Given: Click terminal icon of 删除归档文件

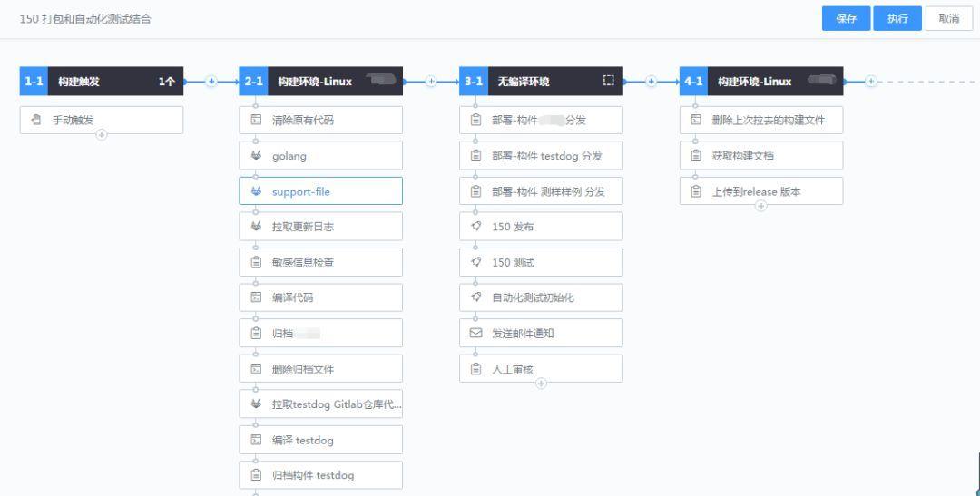Looking at the screenshot, I should 256,368.
